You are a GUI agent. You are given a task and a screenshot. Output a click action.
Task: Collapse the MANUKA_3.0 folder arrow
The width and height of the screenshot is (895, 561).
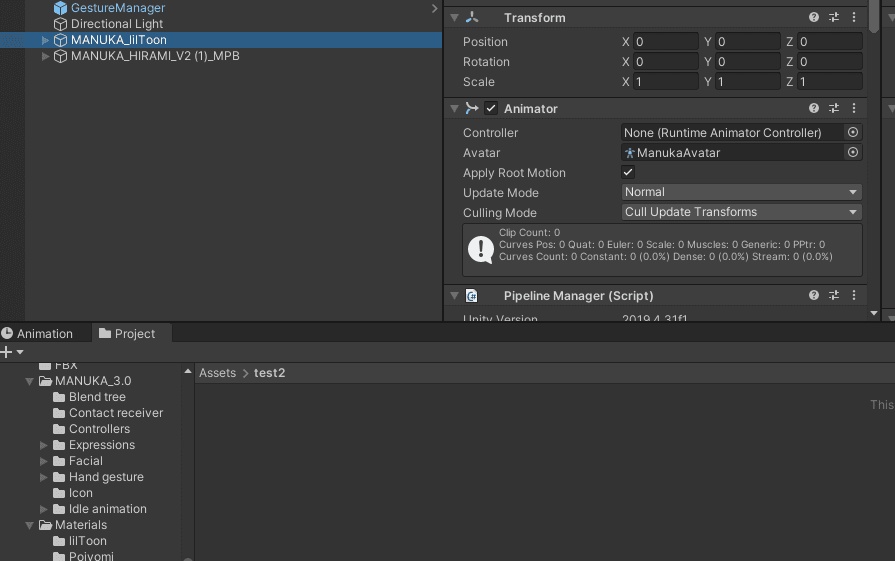30,381
